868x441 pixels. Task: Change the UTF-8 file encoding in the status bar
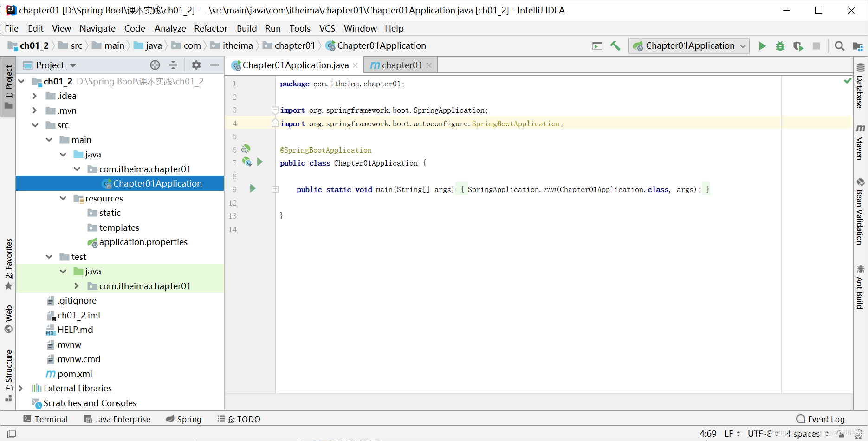coord(763,434)
